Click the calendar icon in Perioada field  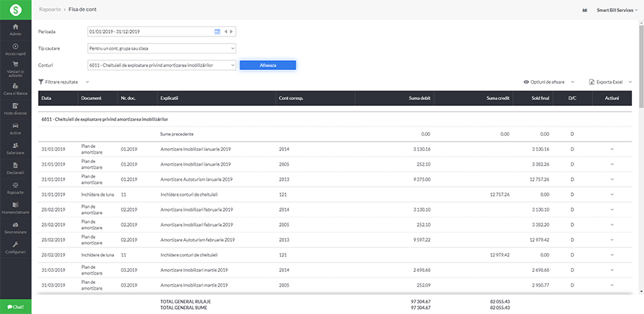[x=218, y=31]
